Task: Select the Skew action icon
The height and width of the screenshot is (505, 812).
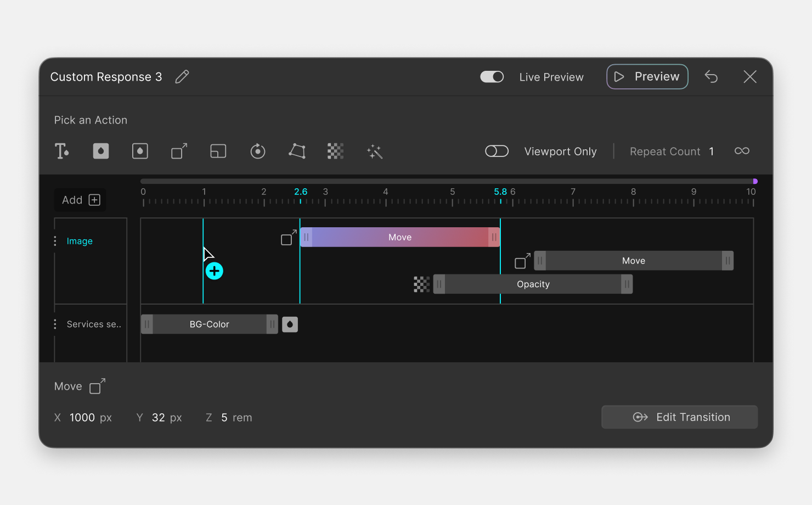Action: click(x=297, y=151)
